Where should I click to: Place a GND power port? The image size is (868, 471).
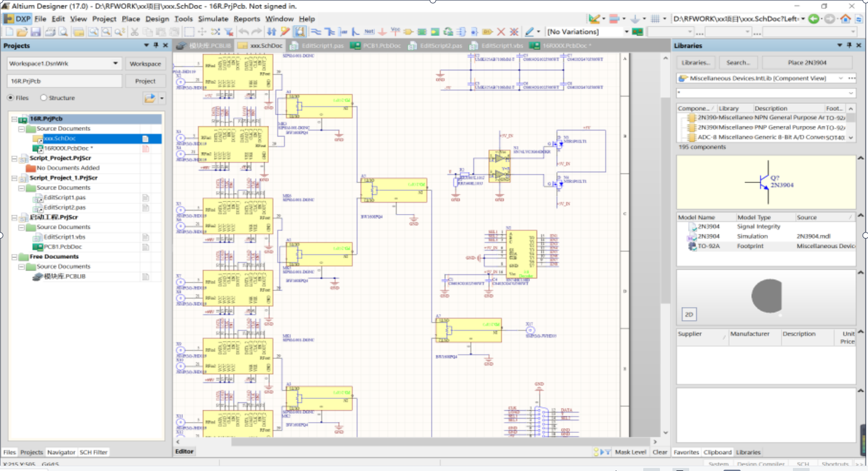tap(382, 32)
